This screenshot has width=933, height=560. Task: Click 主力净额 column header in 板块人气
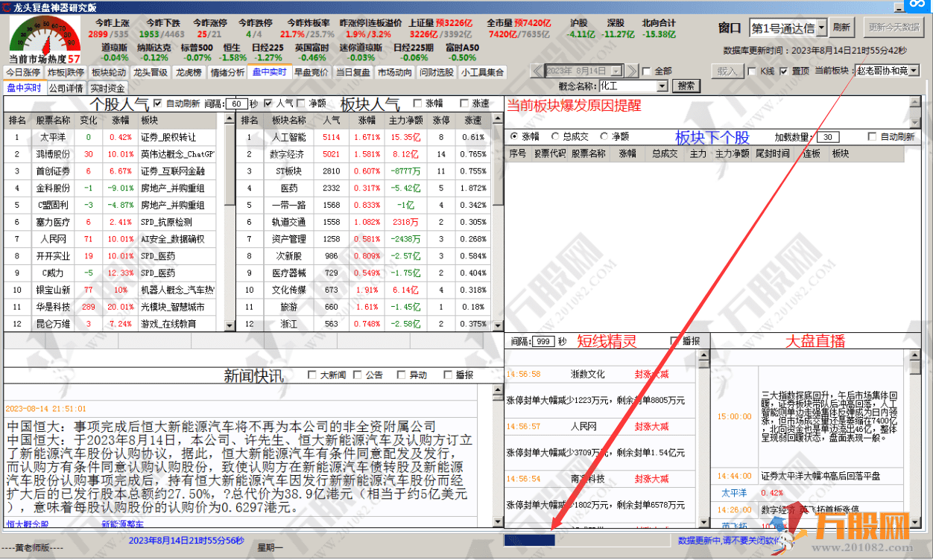pyautogui.click(x=406, y=121)
